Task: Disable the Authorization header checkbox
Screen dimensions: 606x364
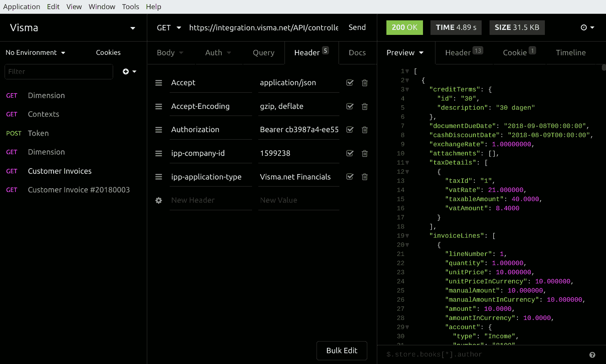Action: point(350,130)
